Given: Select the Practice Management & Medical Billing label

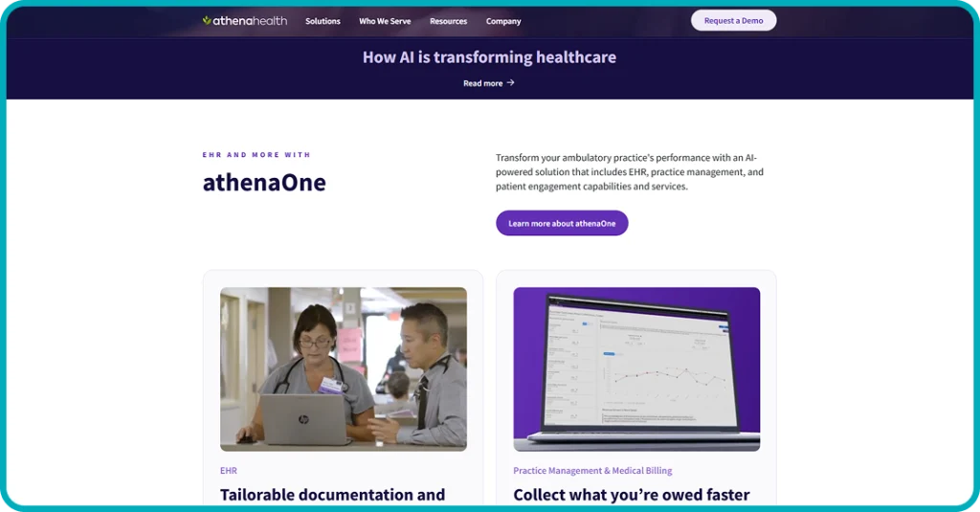Looking at the screenshot, I should (x=592, y=471).
